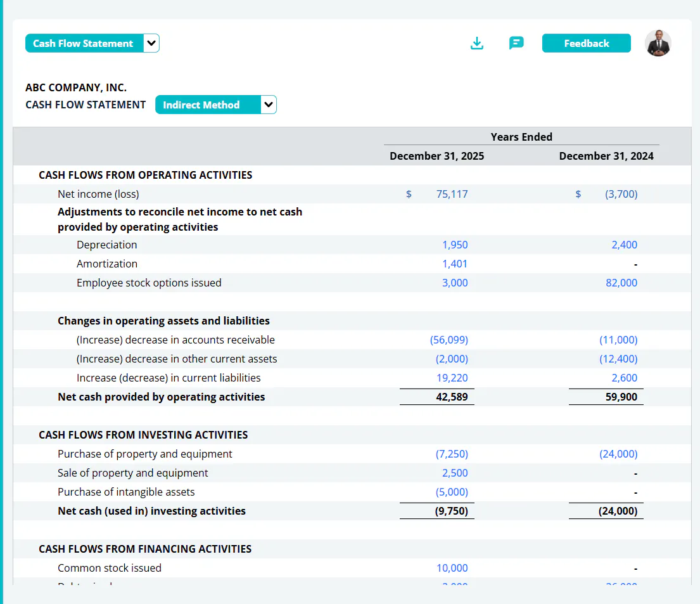Click the Net income (loss) label
The height and width of the screenshot is (604, 700).
(x=98, y=195)
